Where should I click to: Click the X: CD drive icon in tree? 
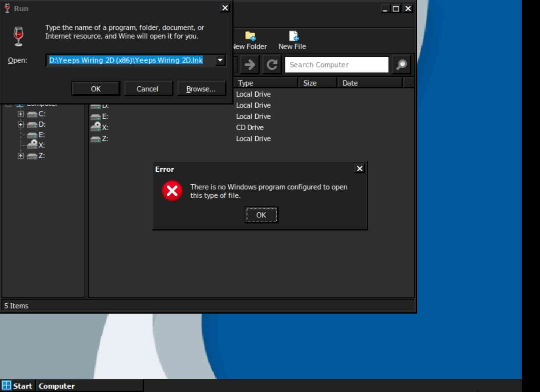coord(32,144)
